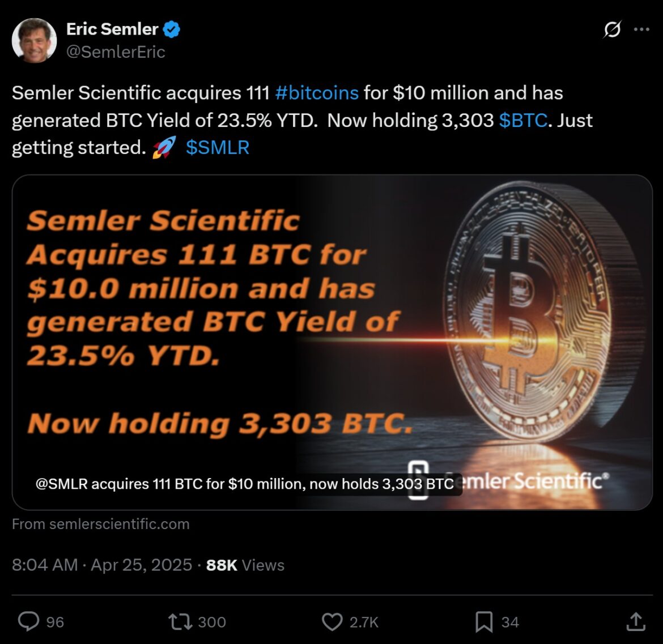View the 96 replies
Image resolution: width=663 pixels, height=644 pixels.
click(56, 621)
